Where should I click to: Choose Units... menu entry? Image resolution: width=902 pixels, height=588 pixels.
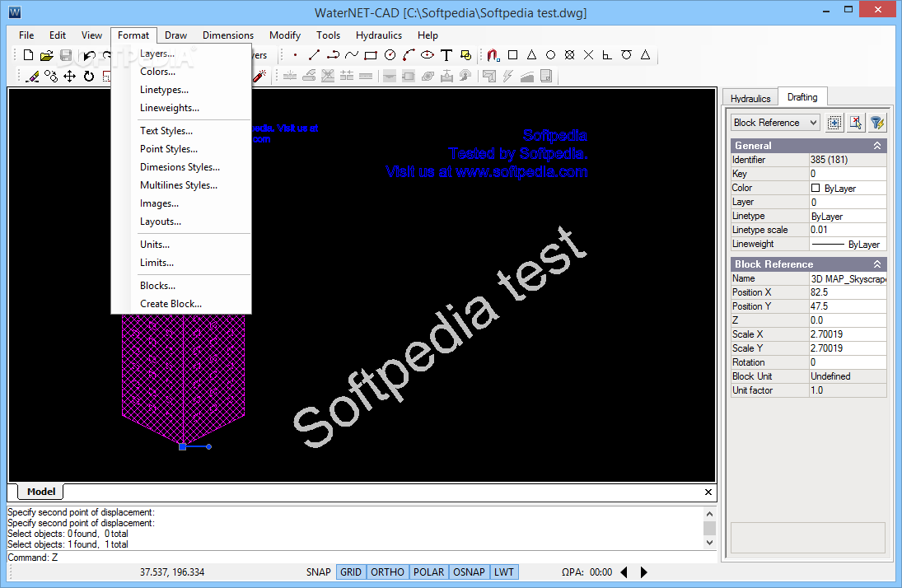[181, 245]
